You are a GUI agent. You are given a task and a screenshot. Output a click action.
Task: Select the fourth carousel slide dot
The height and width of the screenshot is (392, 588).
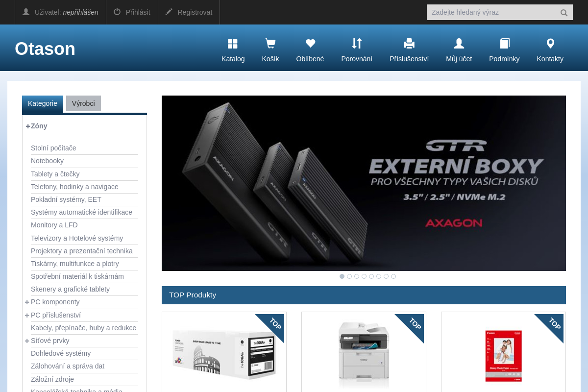pos(364,276)
